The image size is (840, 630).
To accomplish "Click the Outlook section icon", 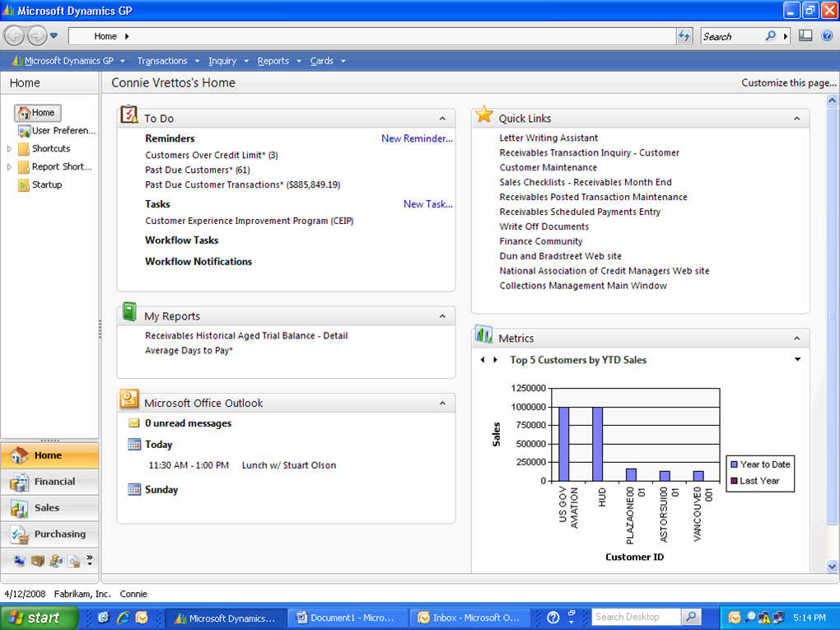I will pyautogui.click(x=129, y=399).
